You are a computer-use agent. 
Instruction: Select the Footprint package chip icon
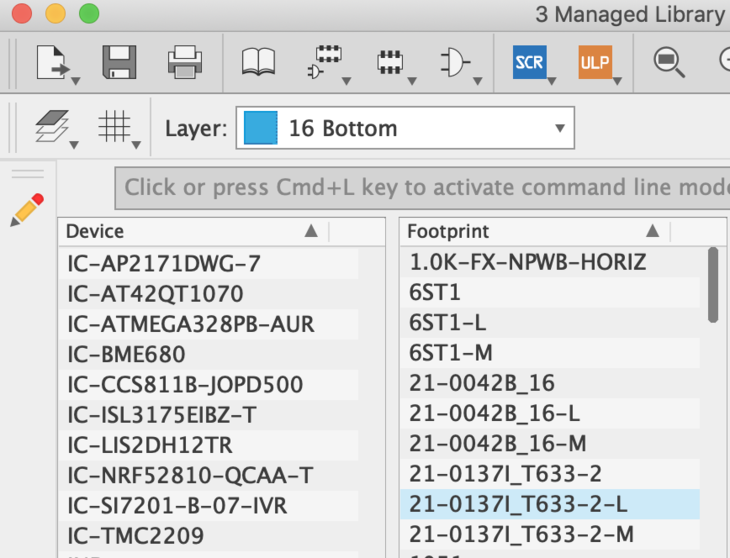(x=390, y=62)
